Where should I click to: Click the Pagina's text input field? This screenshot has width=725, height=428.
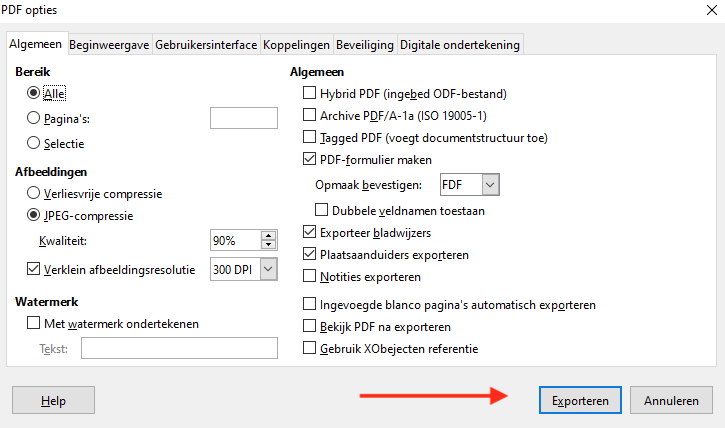click(243, 118)
